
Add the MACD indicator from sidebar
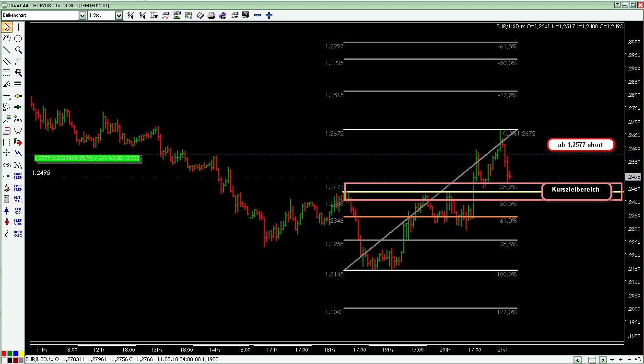(x=18, y=175)
